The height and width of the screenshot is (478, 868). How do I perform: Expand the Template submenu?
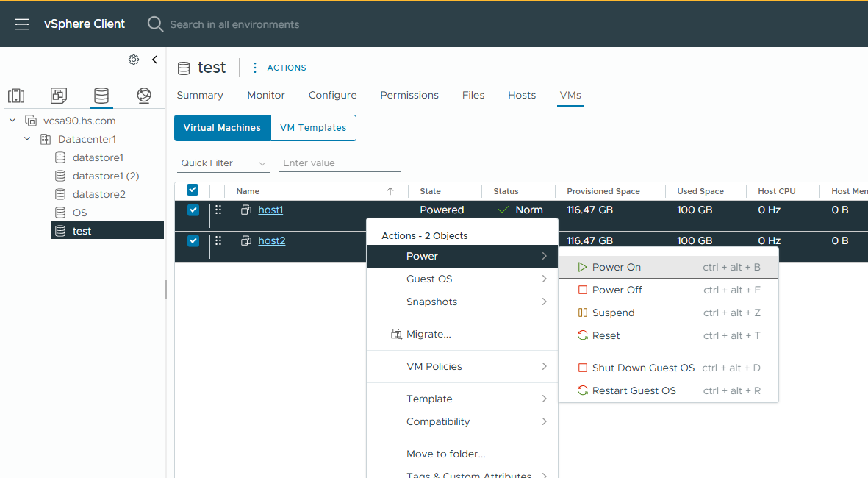(x=462, y=399)
